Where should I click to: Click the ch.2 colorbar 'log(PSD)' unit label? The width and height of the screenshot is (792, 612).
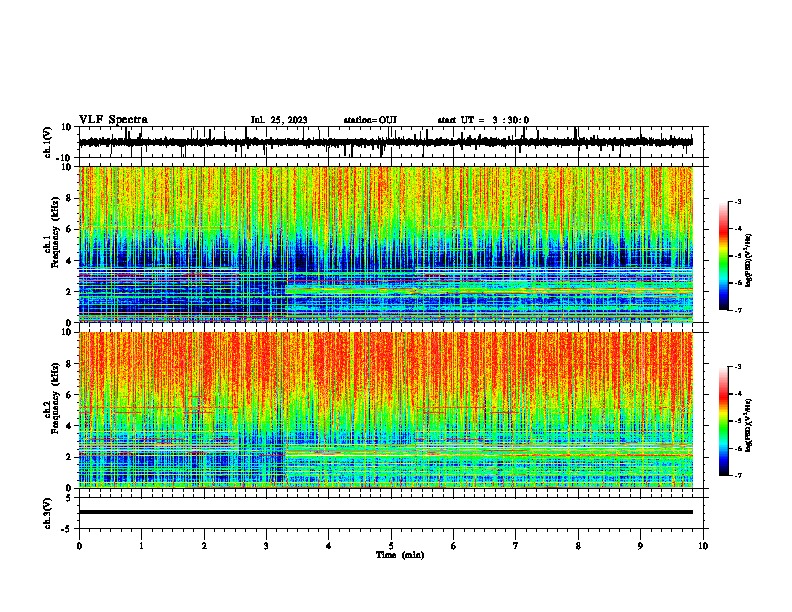(x=749, y=425)
